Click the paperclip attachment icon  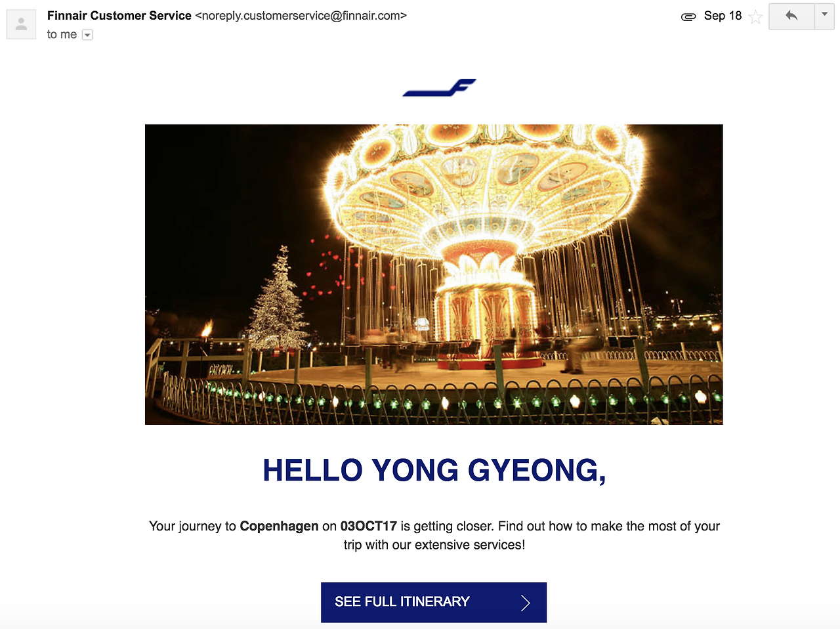pos(688,16)
